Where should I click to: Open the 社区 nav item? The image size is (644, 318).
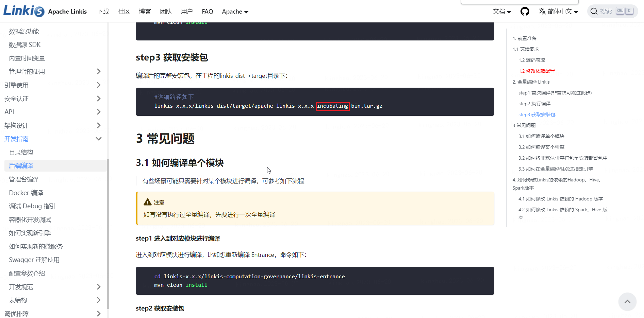tap(124, 12)
